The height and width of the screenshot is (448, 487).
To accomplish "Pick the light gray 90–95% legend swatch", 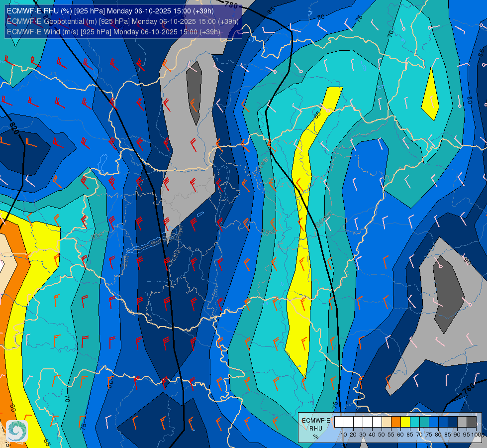I will tap(462, 422).
